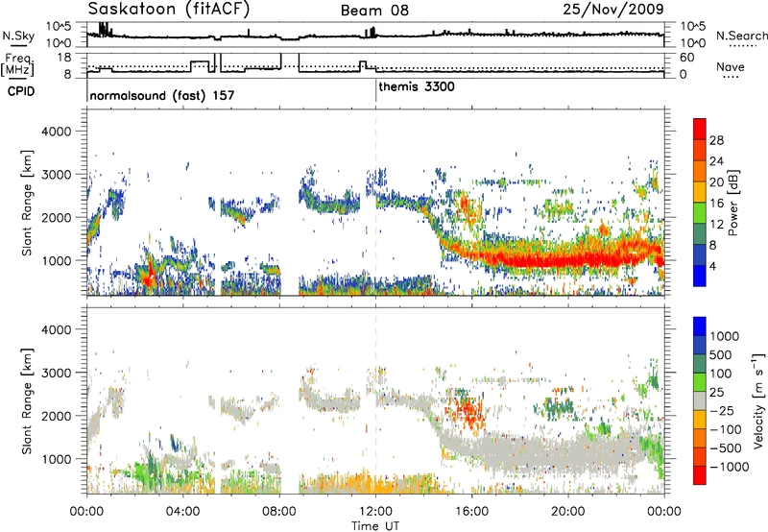This screenshot has width=768, height=532.
Task: Click the '4000' tick on the power plot
Action: 56,132
